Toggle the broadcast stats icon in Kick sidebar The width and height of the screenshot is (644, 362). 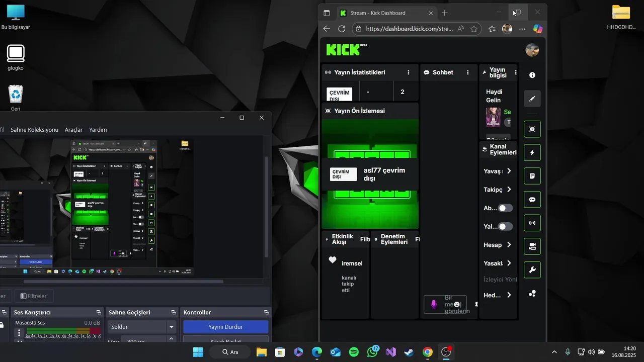532,223
